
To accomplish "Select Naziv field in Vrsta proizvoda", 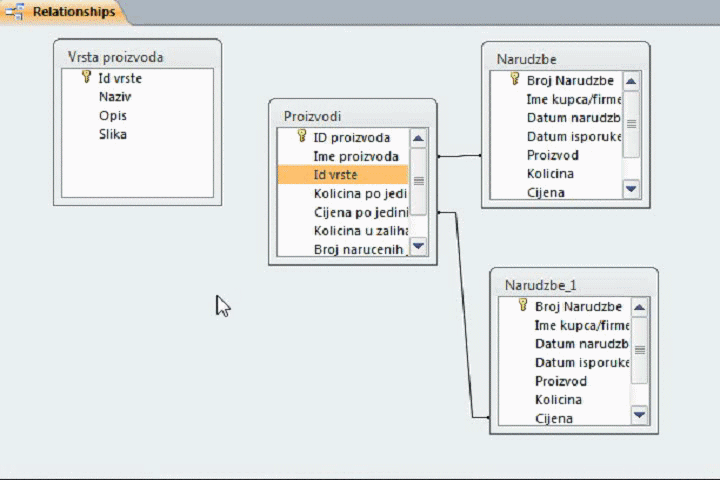I will point(115,97).
